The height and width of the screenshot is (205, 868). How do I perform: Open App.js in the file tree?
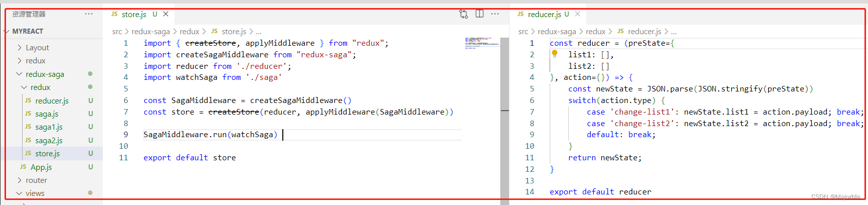point(41,167)
